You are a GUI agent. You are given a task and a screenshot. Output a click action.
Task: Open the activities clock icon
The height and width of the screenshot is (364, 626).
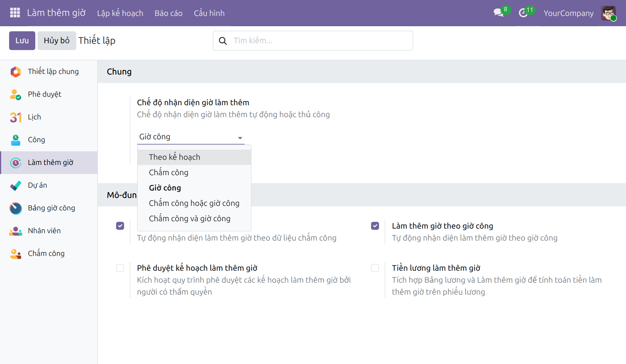pyautogui.click(x=523, y=13)
